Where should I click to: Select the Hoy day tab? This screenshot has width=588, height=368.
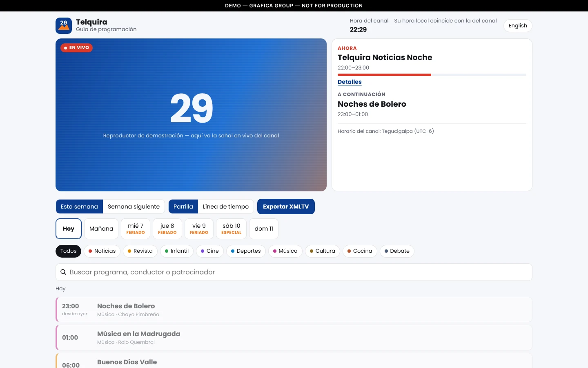point(69,229)
